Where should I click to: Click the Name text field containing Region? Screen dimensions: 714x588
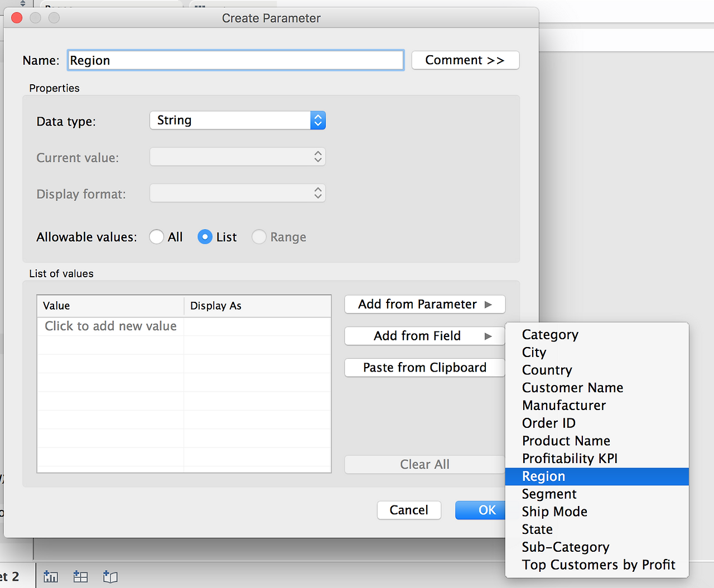pyautogui.click(x=235, y=60)
